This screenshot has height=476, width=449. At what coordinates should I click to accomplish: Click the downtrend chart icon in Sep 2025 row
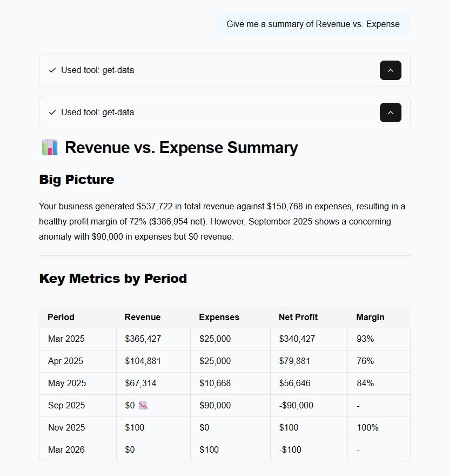(x=143, y=405)
